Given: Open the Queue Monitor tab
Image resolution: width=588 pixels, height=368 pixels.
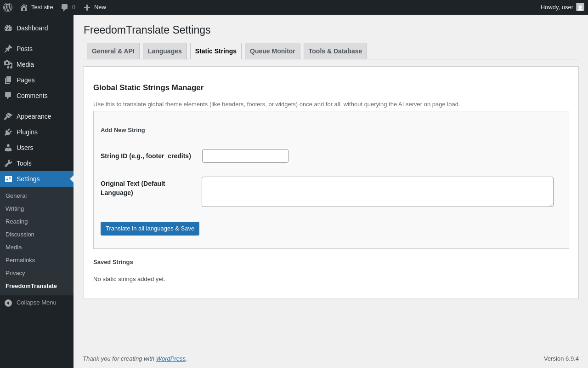Looking at the screenshot, I should 272,51.
